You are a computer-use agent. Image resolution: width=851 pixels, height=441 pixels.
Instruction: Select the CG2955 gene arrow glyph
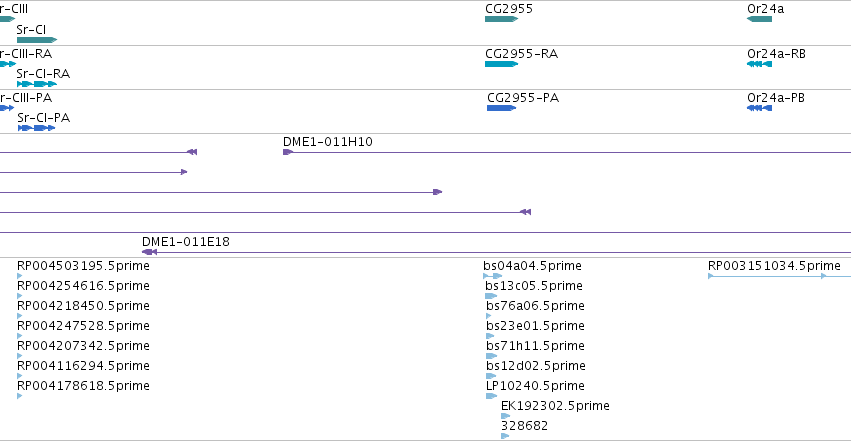pyautogui.click(x=501, y=19)
